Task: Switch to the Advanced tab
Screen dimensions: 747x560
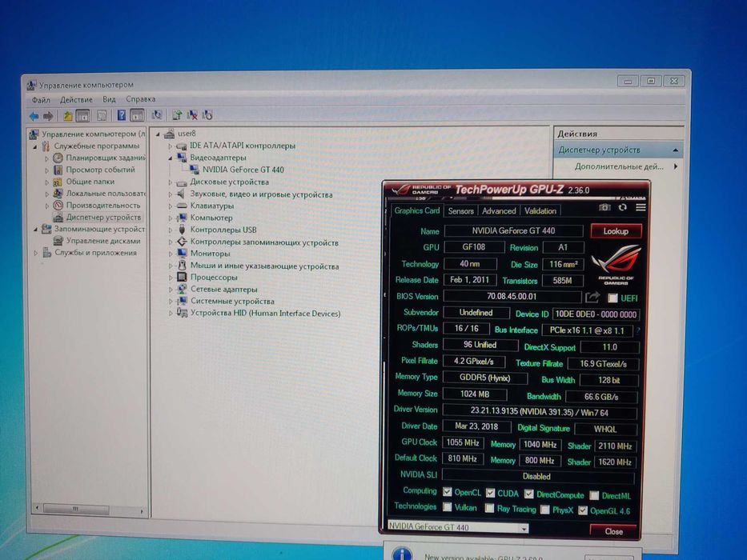Action: pos(499,211)
